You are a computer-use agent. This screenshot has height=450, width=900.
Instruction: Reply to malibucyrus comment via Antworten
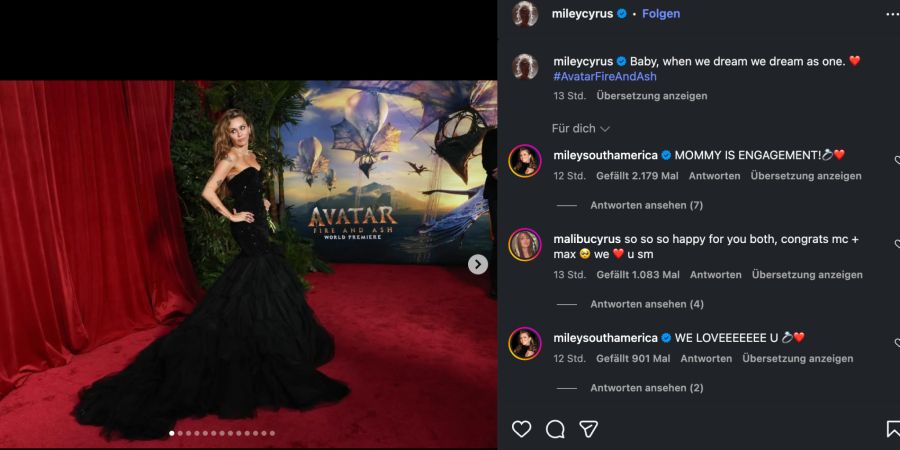[x=716, y=275]
